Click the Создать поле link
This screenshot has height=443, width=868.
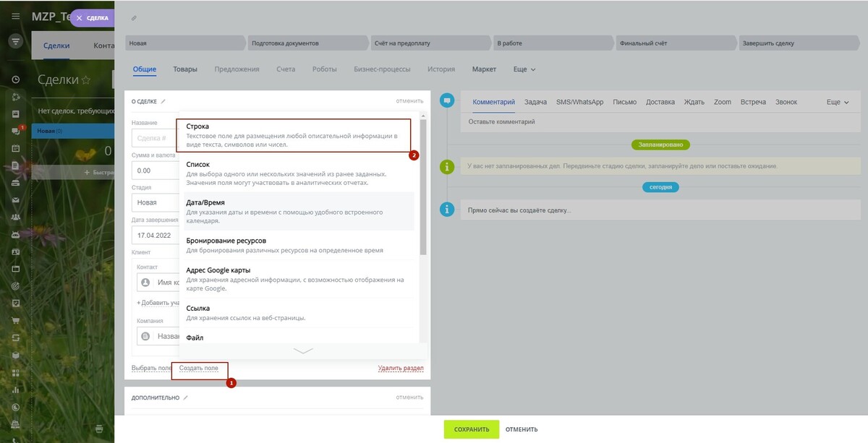(198, 368)
